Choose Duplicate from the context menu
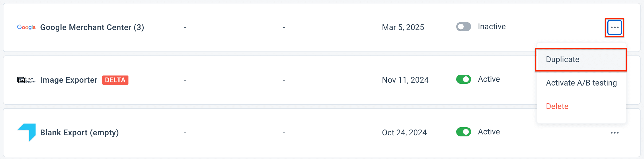Image resolution: width=644 pixels, height=159 pixels. 563,59
